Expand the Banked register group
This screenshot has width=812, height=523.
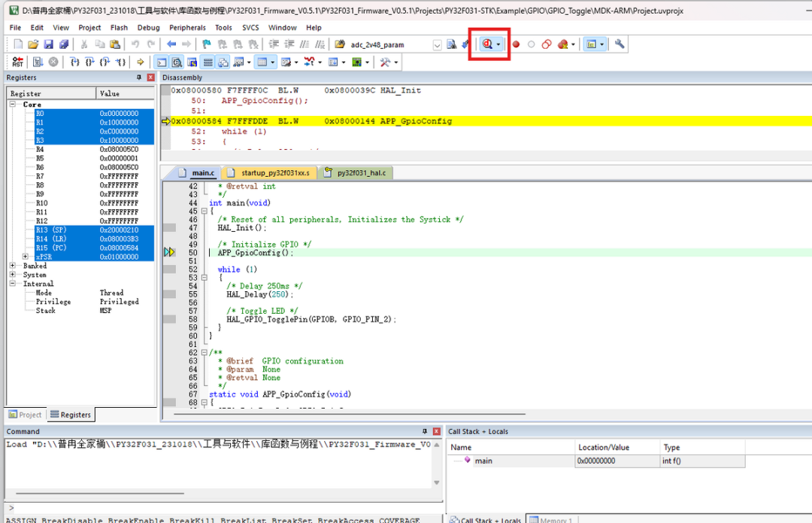coord(13,266)
